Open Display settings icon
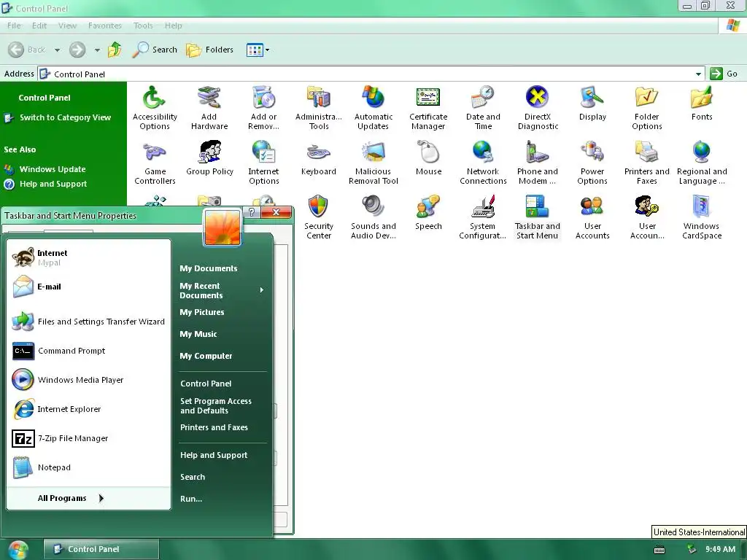This screenshot has width=747, height=560. pos(592,104)
